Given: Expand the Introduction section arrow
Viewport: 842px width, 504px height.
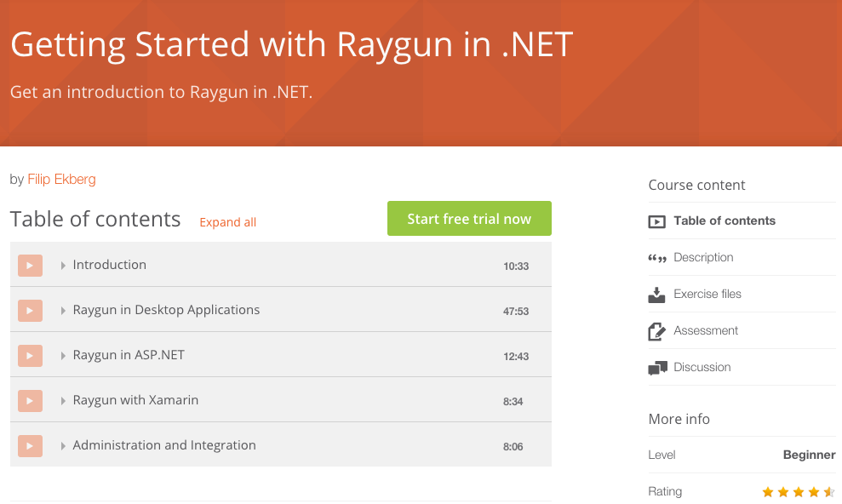Looking at the screenshot, I should pyautogui.click(x=63, y=266).
